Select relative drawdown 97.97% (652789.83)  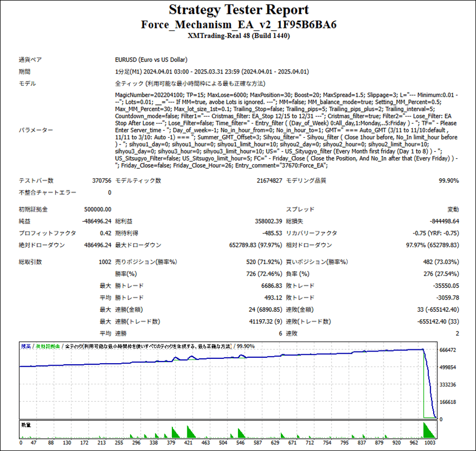pos(433,245)
